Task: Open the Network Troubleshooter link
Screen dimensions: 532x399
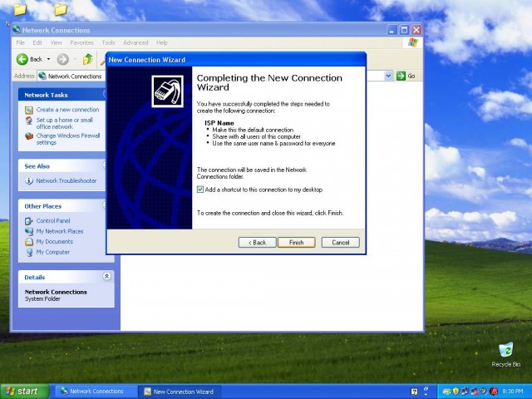Action: tap(66, 181)
